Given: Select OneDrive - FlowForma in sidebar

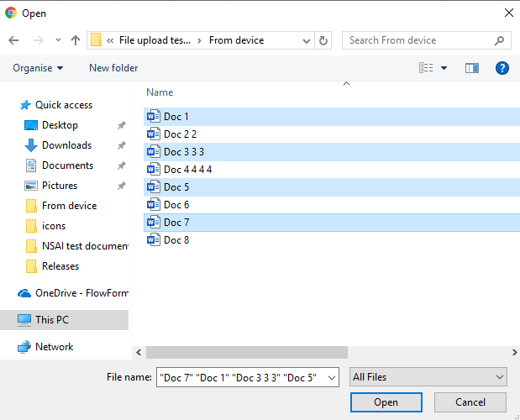Looking at the screenshot, I should (x=81, y=293).
